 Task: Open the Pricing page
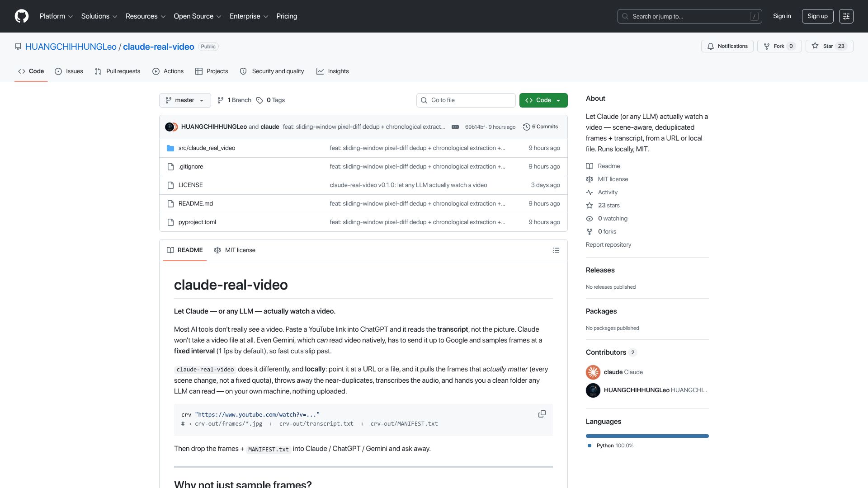tap(287, 16)
